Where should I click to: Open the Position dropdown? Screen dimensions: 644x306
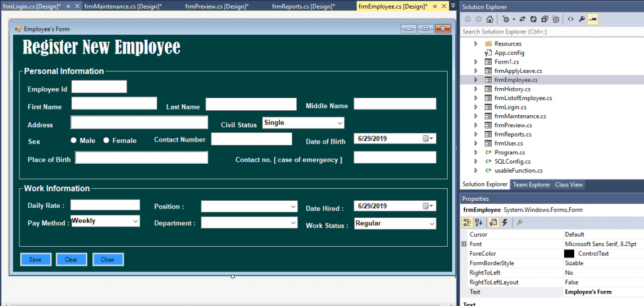point(293,207)
